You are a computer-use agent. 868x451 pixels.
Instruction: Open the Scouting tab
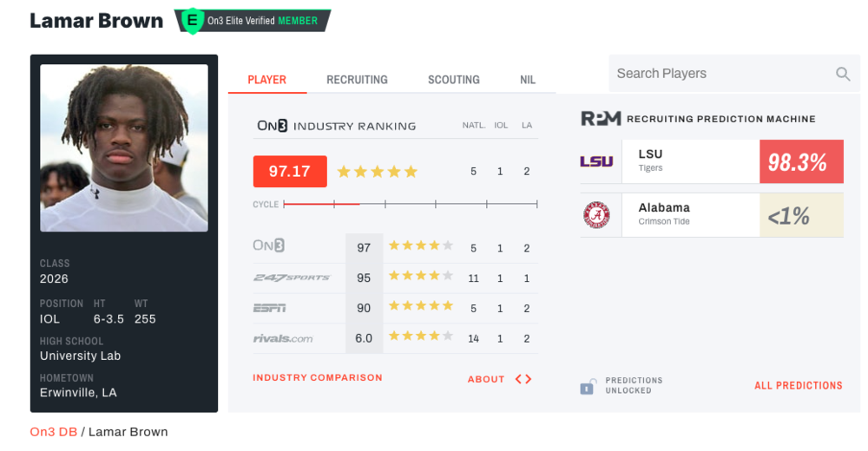click(x=453, y=80)
